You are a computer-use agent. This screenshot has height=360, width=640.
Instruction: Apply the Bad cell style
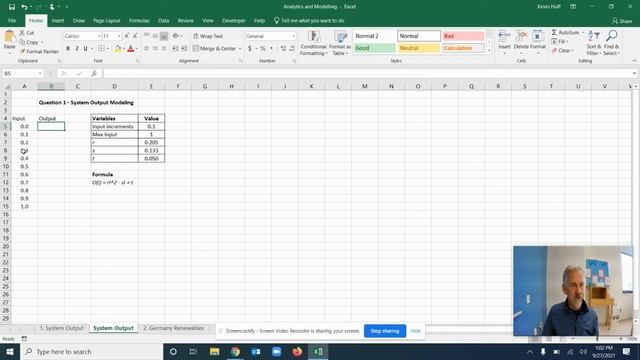463,36
